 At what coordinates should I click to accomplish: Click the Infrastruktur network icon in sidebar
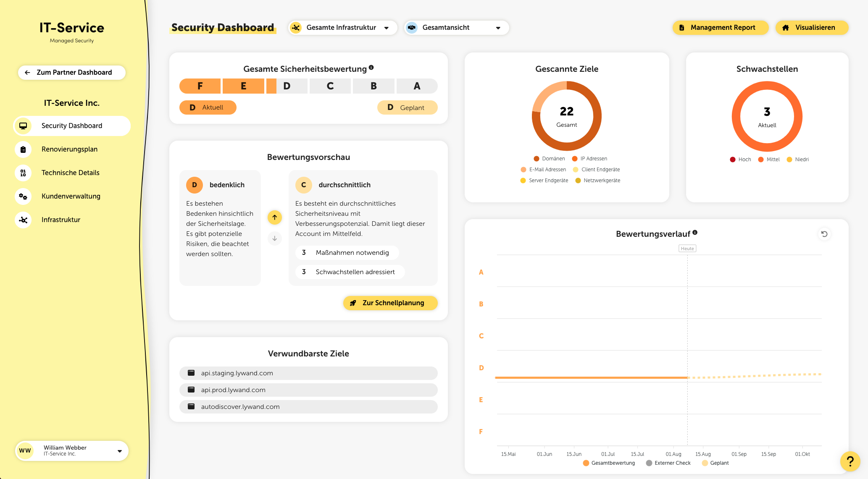pos(23,220)
